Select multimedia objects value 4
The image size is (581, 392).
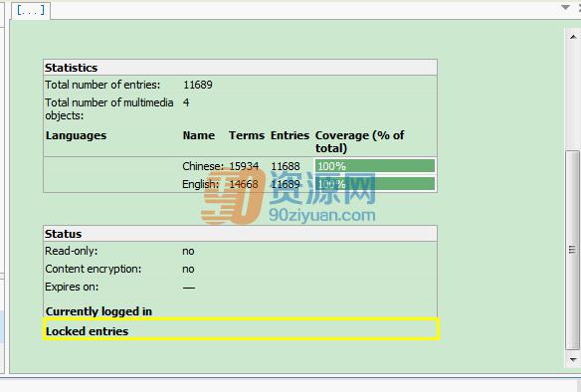coord(186,102)
